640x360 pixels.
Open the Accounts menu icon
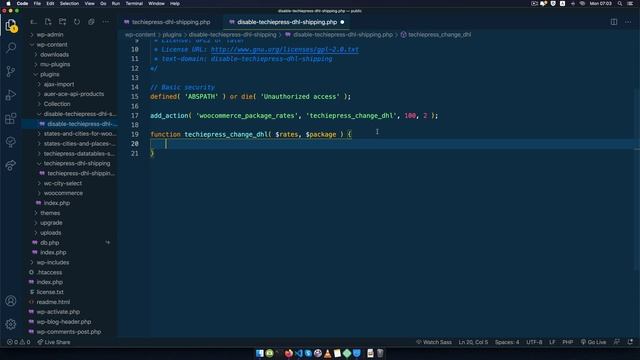[11, 301]
